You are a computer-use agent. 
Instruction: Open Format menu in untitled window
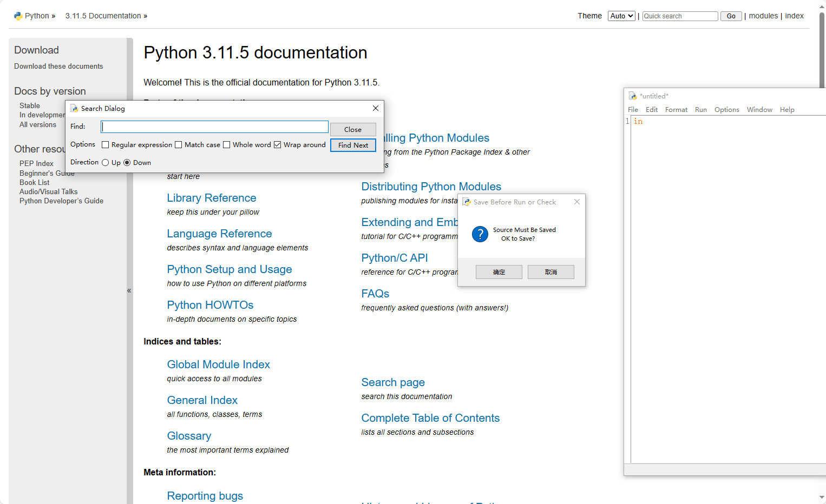coord(676,110)
